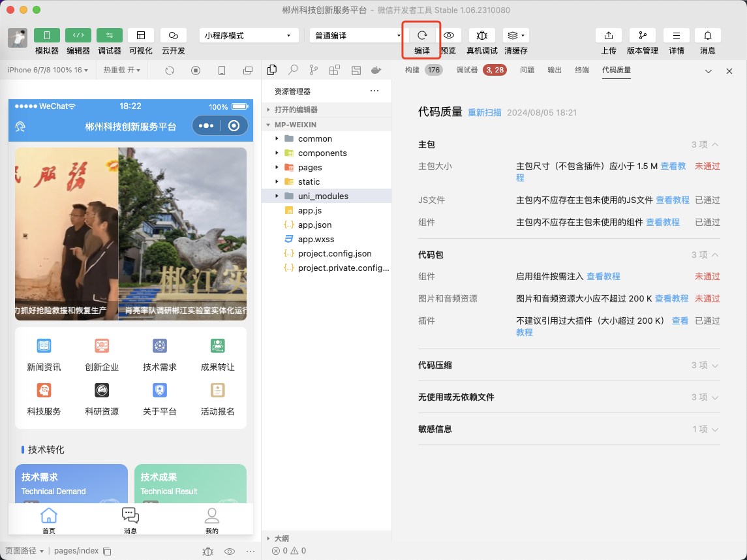Screen dimensions: 747x560
Task: Switch to the 输出 tab
Action: [554, 70]
